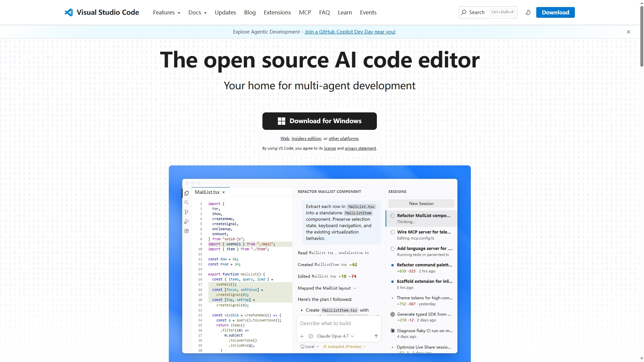
Task: Click the New Session button
Action: tap(421, 204)
